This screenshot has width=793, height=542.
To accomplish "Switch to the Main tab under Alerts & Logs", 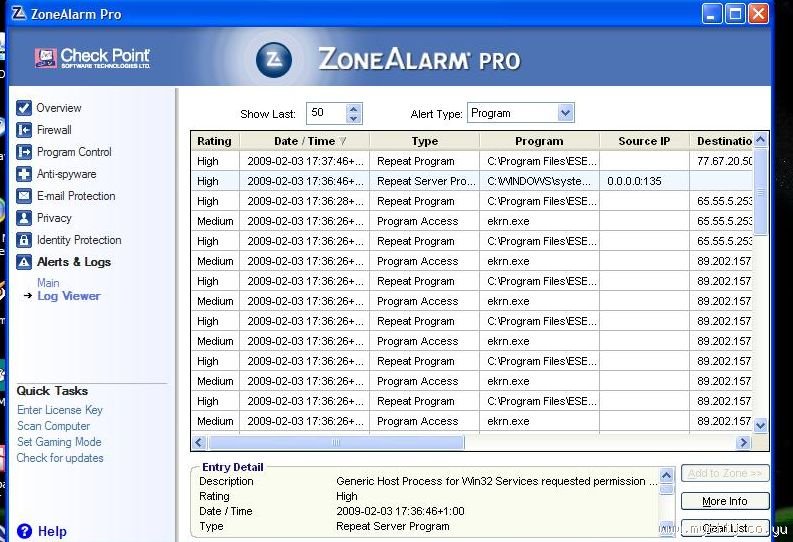I will 48,283.
